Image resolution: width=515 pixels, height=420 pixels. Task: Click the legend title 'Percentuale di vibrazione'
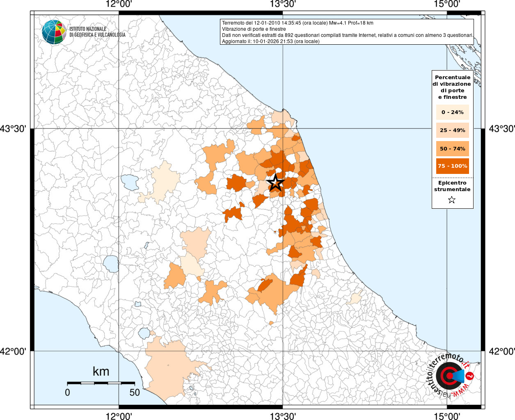pyautogui.click(x=452, y=87)
